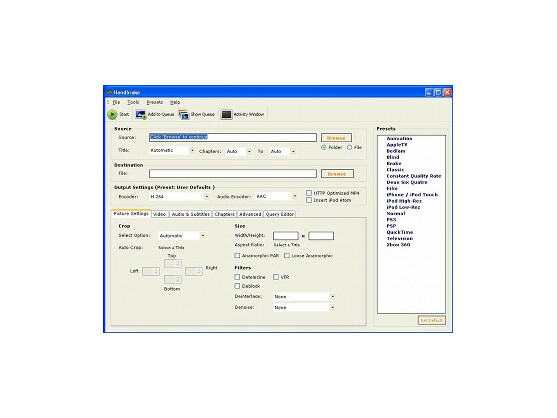
Task: Enable Anamorphic PAR checkbox
Action: click(x=237, y=256)
